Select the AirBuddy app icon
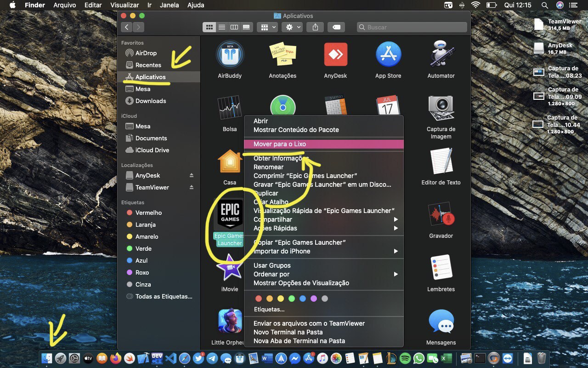588x368 pixels. point(230,55)
